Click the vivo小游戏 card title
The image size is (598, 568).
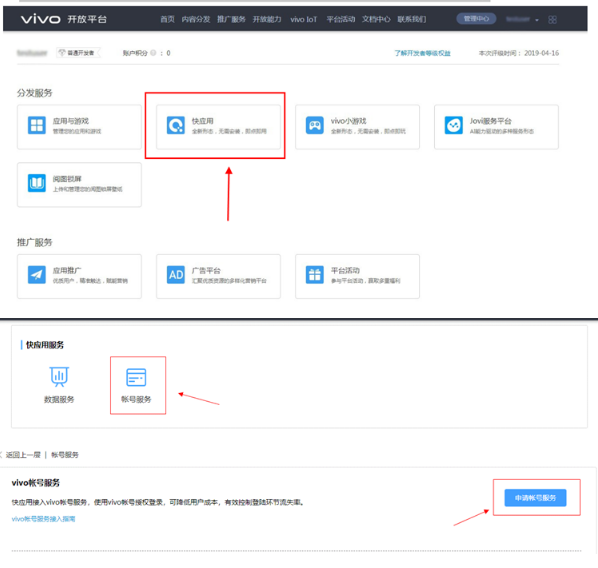tap(348, 121)
